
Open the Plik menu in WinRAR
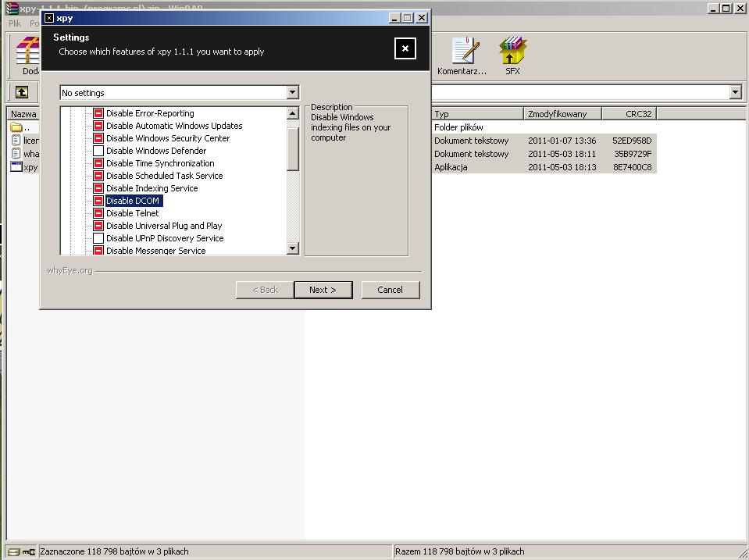click(x=15, y=23)
